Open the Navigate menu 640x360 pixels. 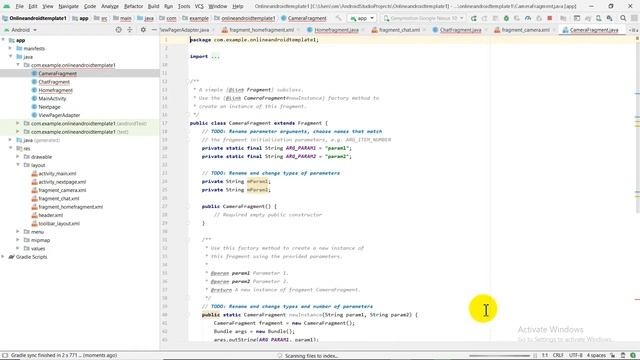coord(68,6)
